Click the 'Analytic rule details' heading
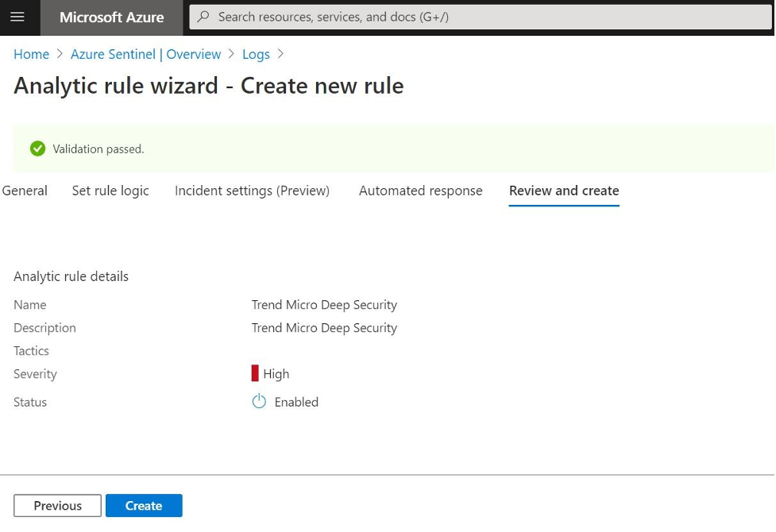 pyautogui.click(x=71, y=276)
